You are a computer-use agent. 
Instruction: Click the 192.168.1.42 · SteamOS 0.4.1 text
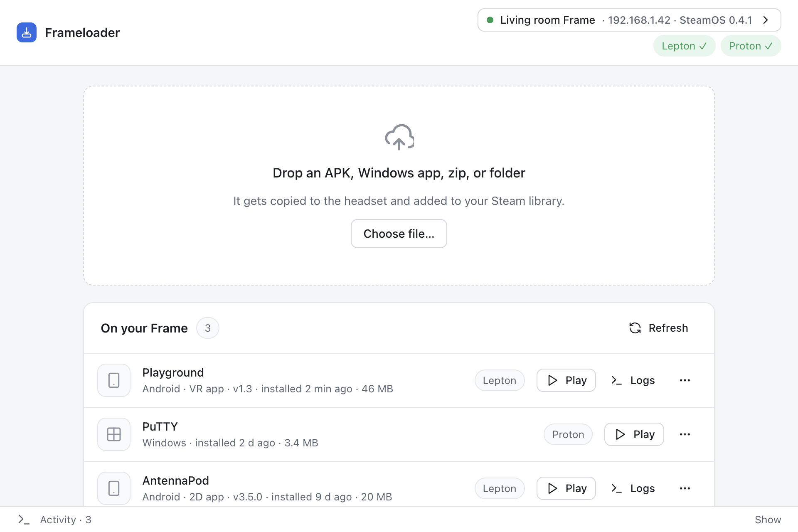pyautogui.click(x=680, y=20)
